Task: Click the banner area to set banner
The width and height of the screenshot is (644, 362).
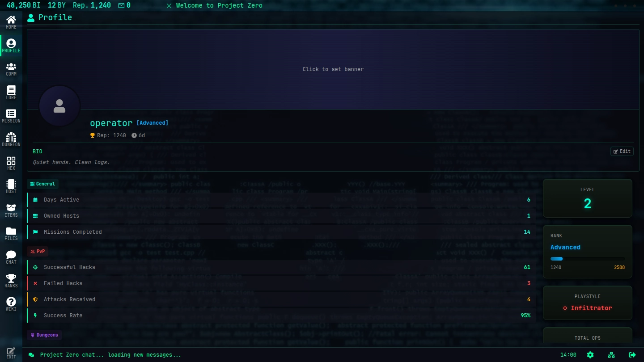Action: [333, 69]
